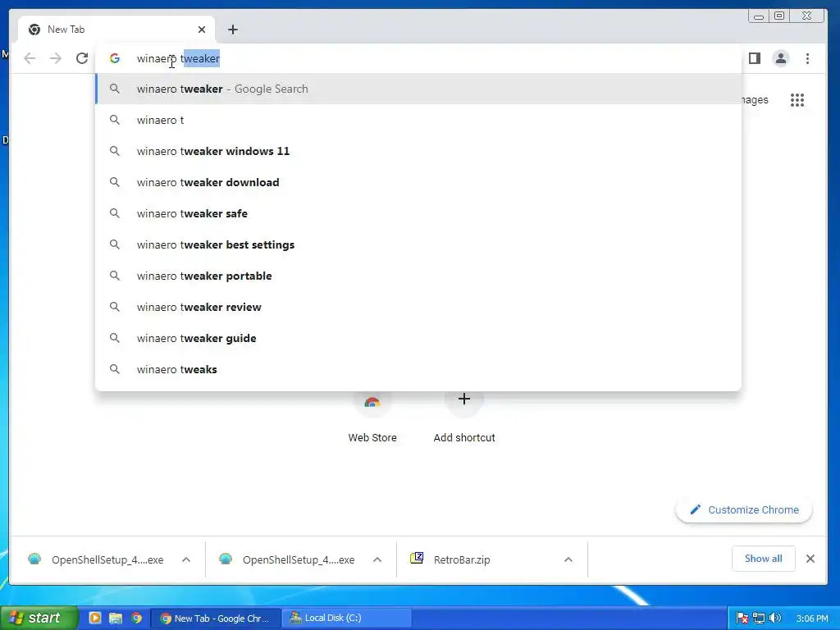Click the network tray icon
This screenshot has width=840, height=630.
coord(759,619)
